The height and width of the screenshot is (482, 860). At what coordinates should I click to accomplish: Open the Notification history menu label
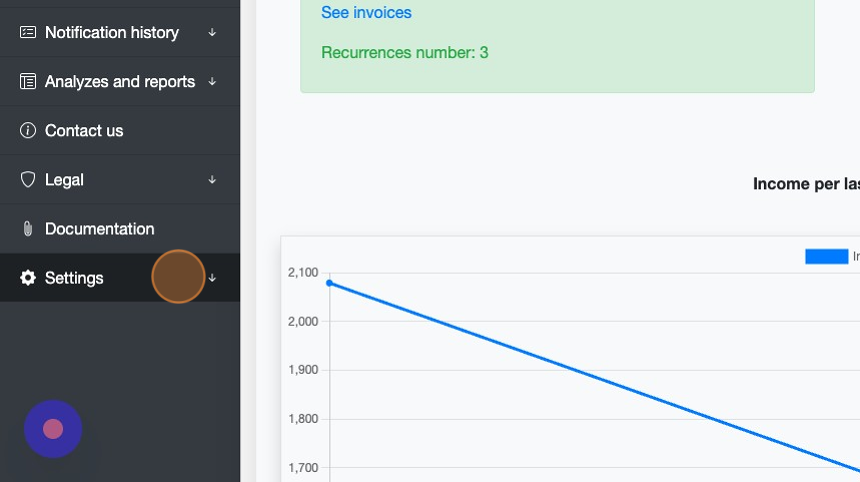(112, 33)
